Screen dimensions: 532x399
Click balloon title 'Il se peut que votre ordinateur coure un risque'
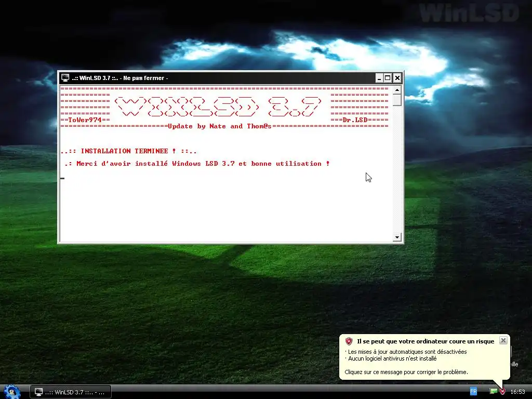coord(425,341)
